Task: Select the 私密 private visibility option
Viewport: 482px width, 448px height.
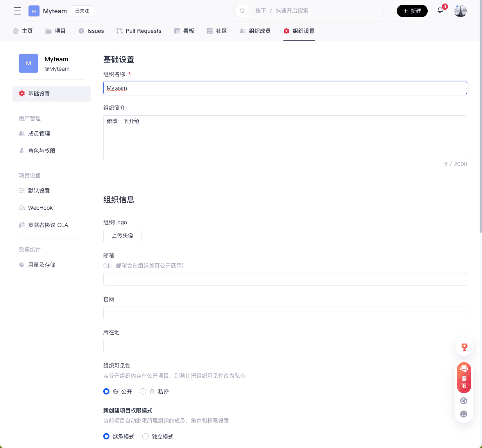Action: [143, 391]
